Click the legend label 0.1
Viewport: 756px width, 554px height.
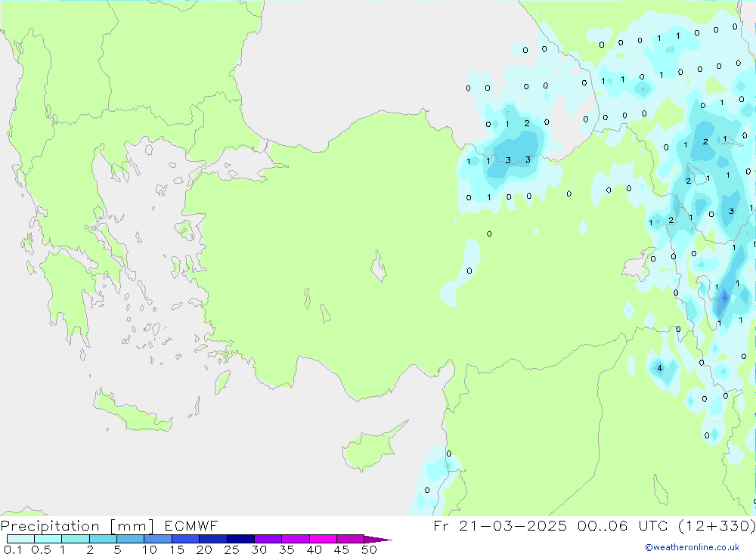coord(12,549)
